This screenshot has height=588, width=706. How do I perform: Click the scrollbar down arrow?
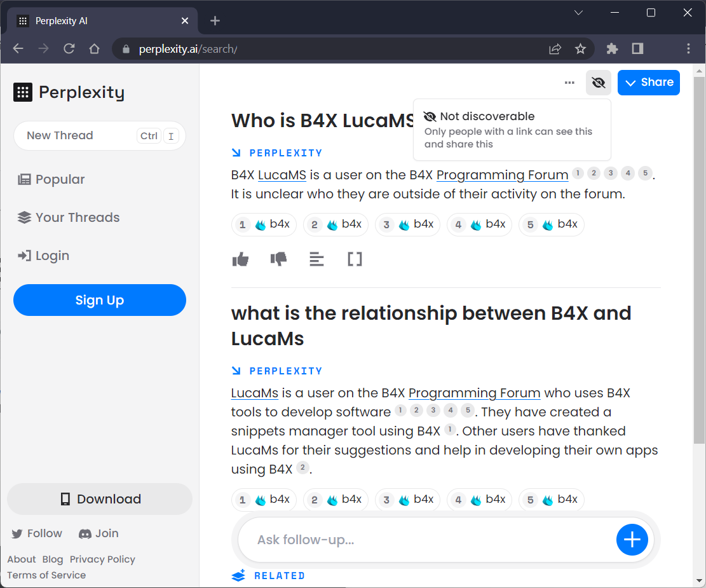click(699, 581)
